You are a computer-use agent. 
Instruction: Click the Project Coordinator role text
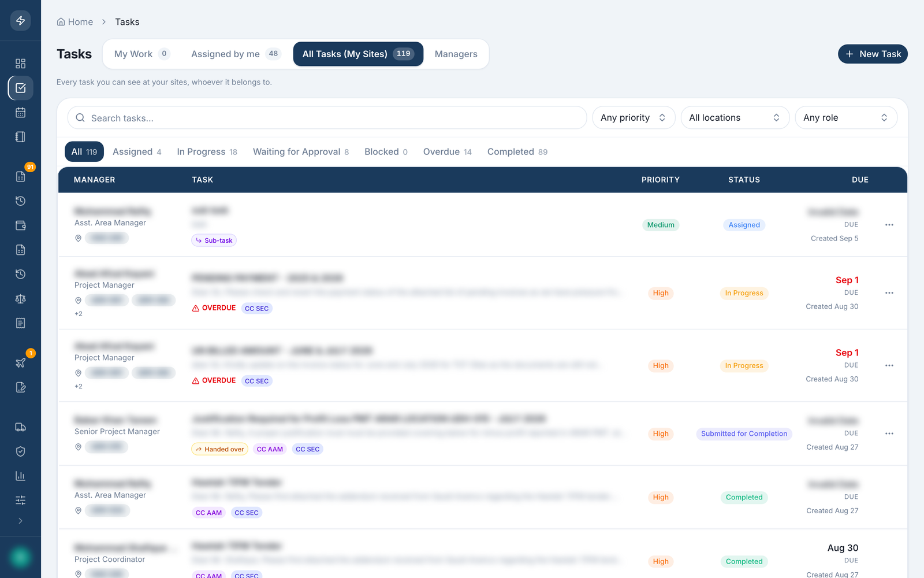click(110, 560)
